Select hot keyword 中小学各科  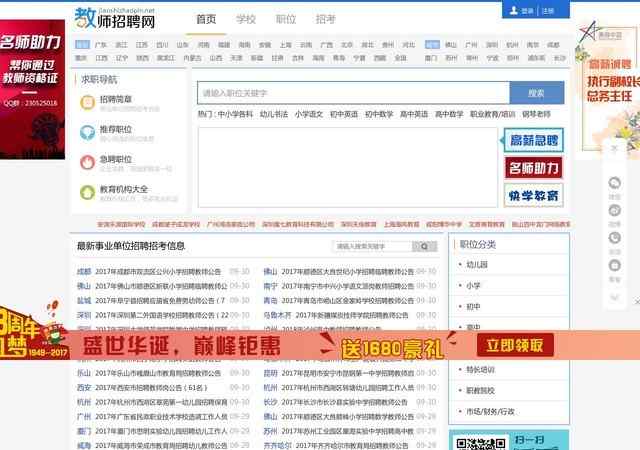pos(235,114)
